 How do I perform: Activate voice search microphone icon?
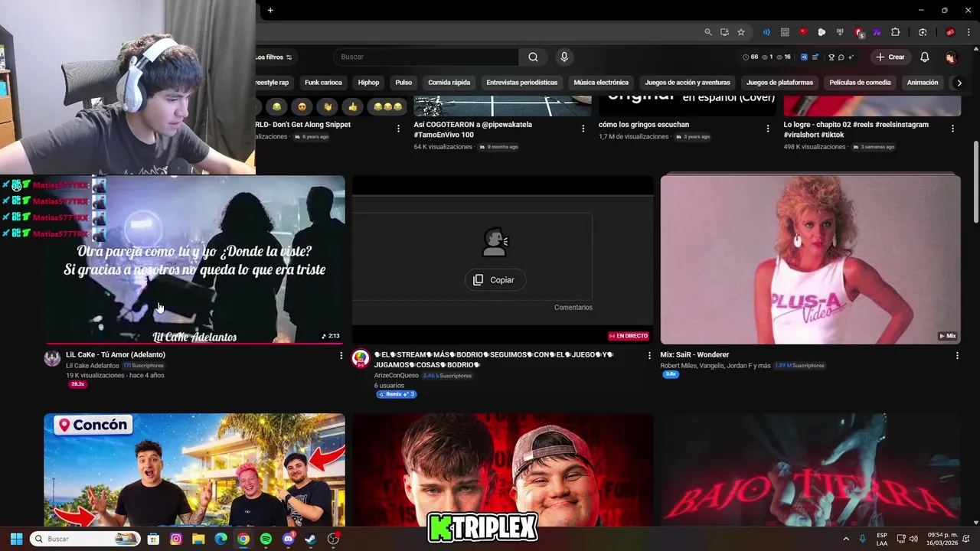(564, 57)
